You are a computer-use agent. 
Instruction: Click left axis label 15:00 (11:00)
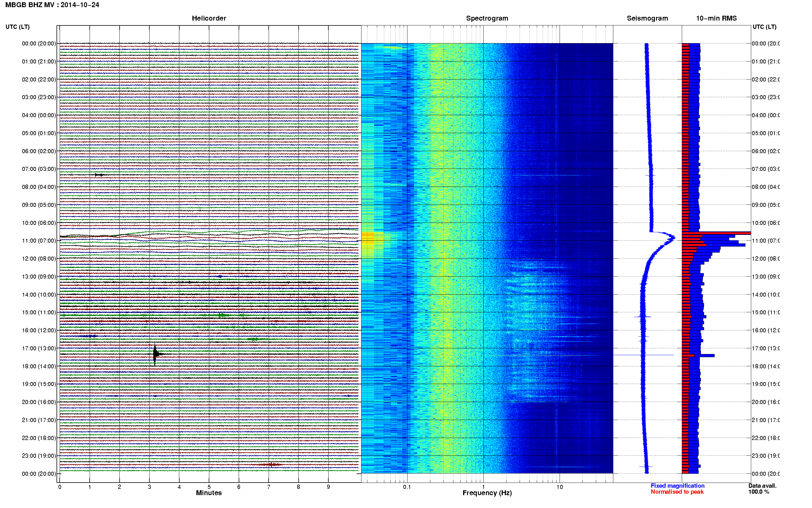(x=39, y=312)
